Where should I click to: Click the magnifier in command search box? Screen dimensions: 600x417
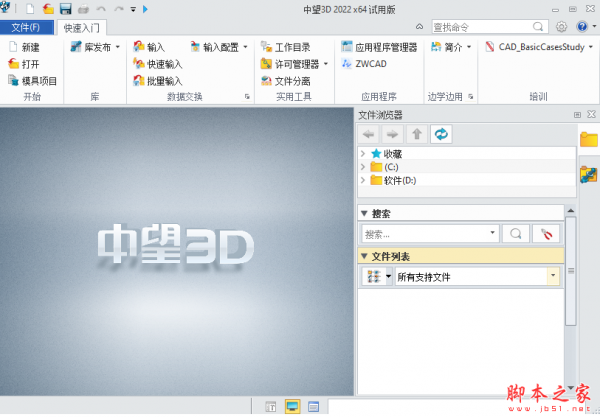538,27
